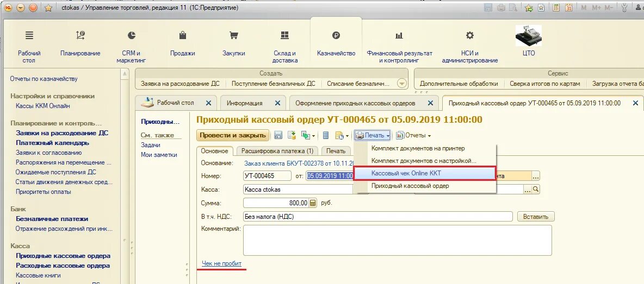This screenshot has height=284, width=644.
Task: Click the wrench service tools icon
Action: 625,8
